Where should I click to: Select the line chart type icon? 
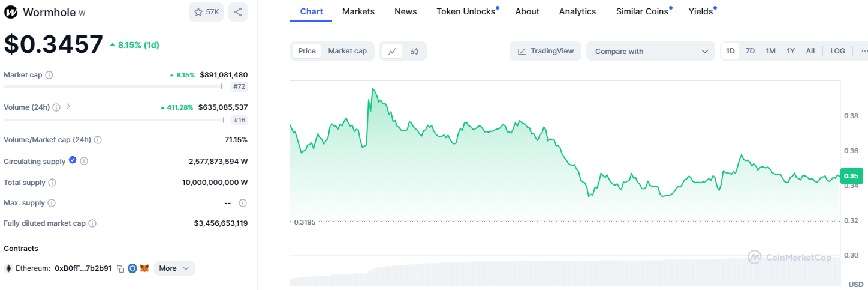coord(392,52)
